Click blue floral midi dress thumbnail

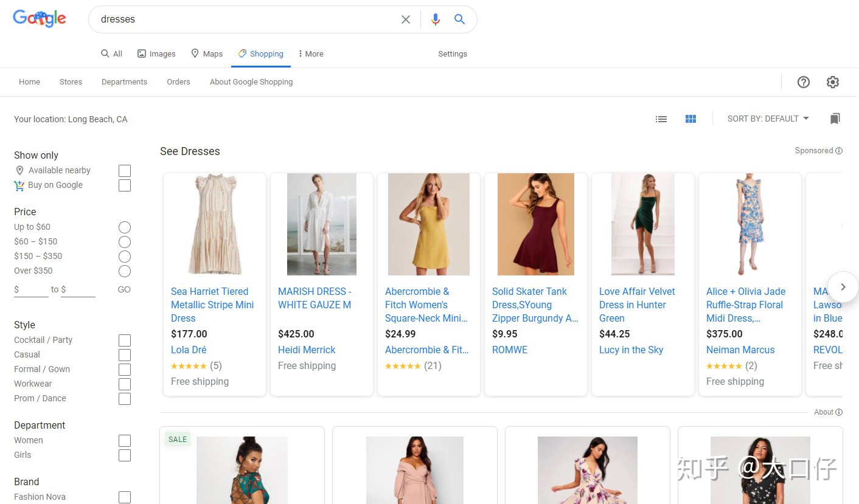click(750, 224)
